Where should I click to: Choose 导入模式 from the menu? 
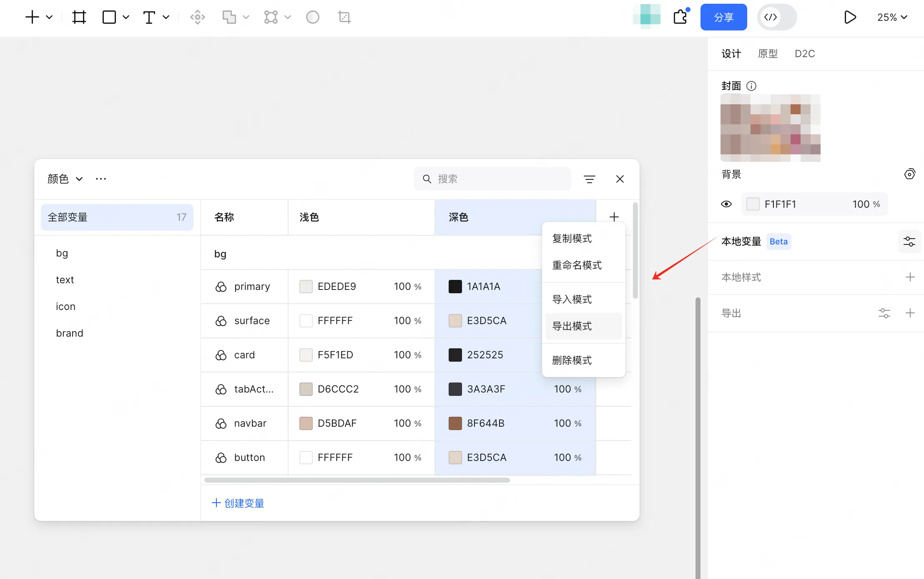[584, 300]
